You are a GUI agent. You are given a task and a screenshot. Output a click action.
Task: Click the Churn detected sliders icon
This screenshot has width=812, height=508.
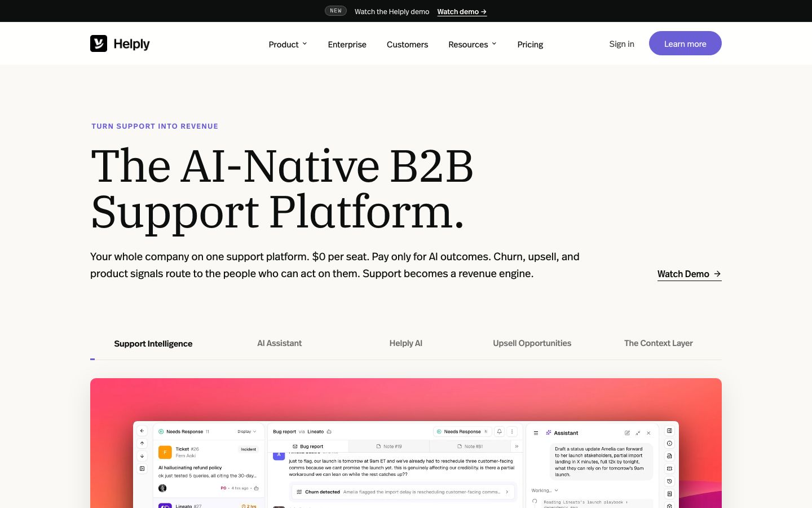(x=299, y=492)
